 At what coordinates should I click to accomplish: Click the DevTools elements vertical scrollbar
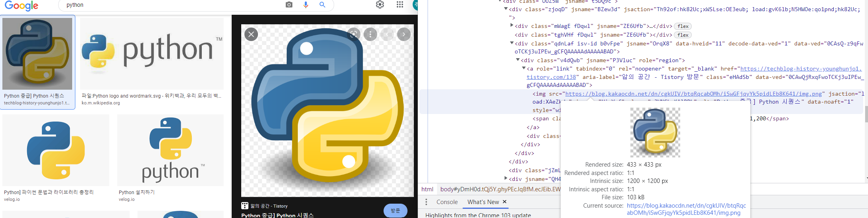pos(866,114)
